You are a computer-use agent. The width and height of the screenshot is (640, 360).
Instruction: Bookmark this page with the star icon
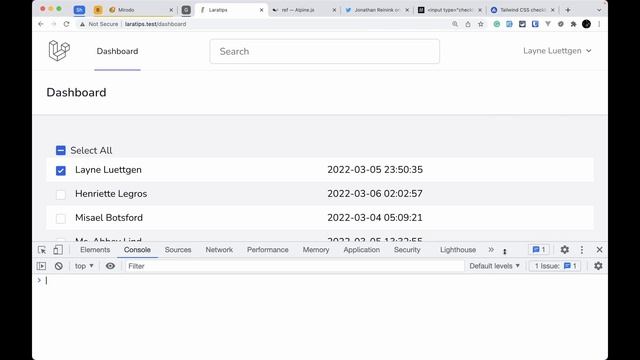481,24
